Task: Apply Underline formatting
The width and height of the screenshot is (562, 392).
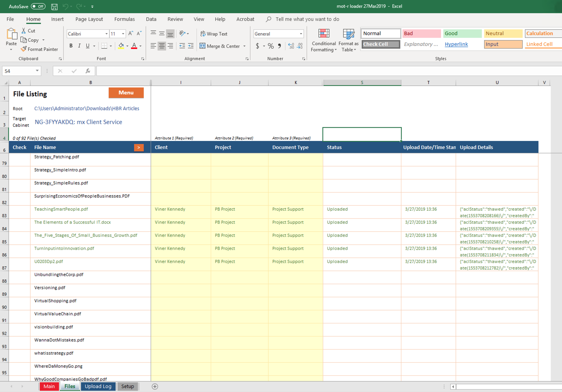Action: (x=88, y=46)
